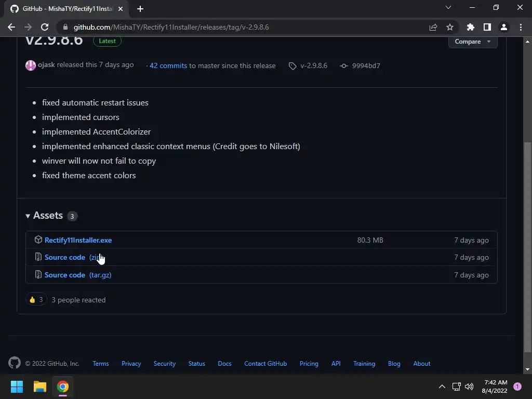Click the Latest release badge

click(107, 41)
